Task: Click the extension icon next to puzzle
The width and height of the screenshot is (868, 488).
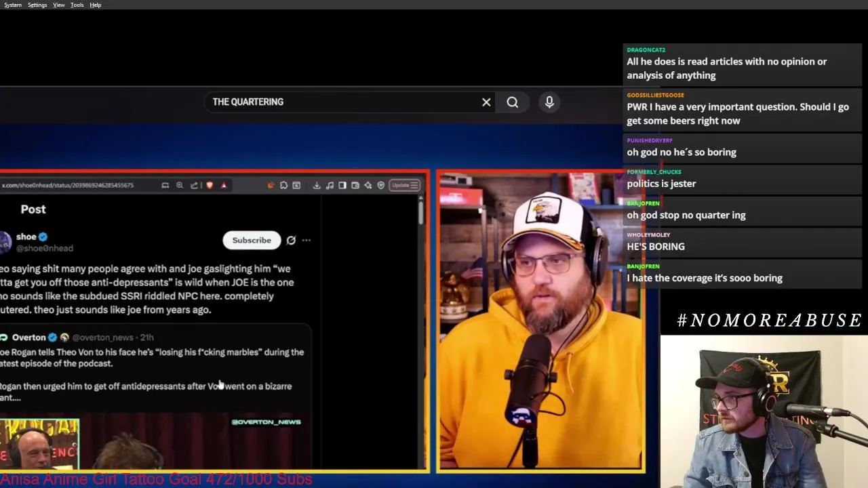Action: pos(296,185)
